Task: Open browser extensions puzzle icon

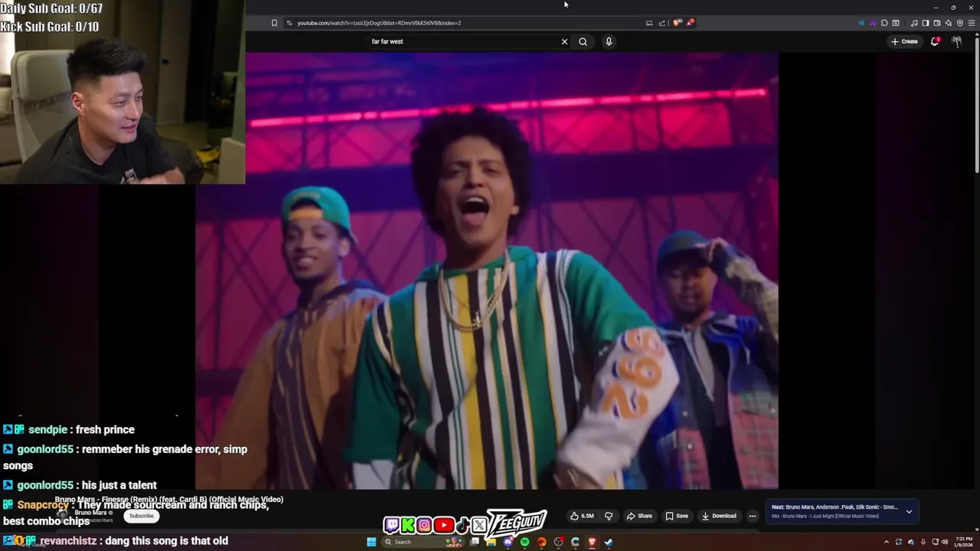Action: pos(884,23)
